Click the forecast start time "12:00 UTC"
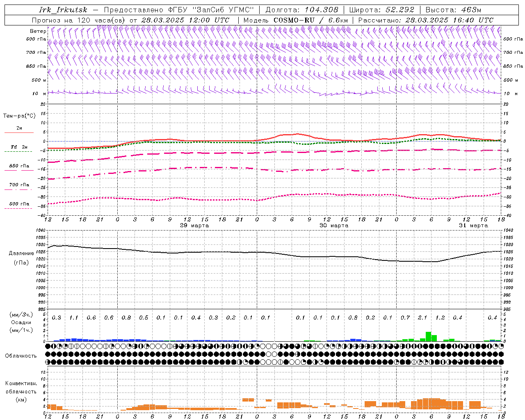 coord(209,20)
